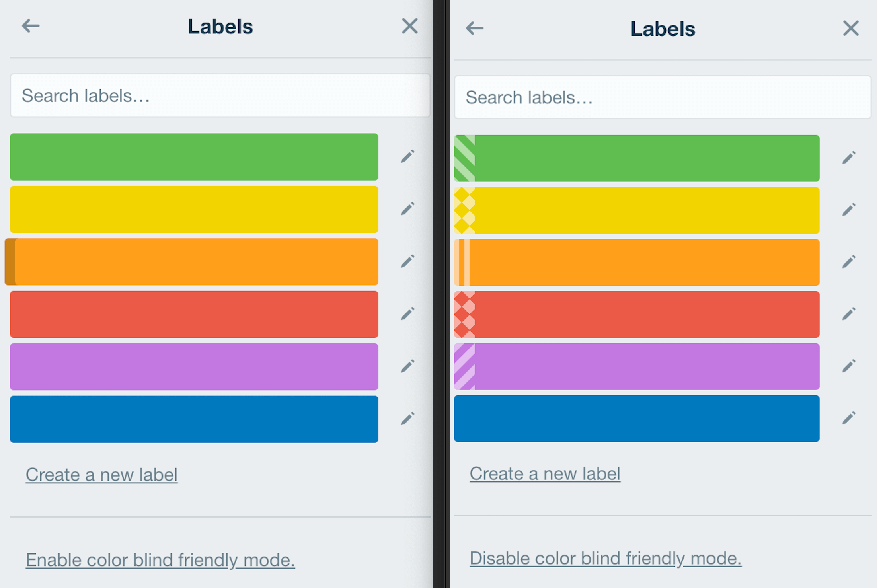Edit the blue label with its pencil icon

(408, 419)
